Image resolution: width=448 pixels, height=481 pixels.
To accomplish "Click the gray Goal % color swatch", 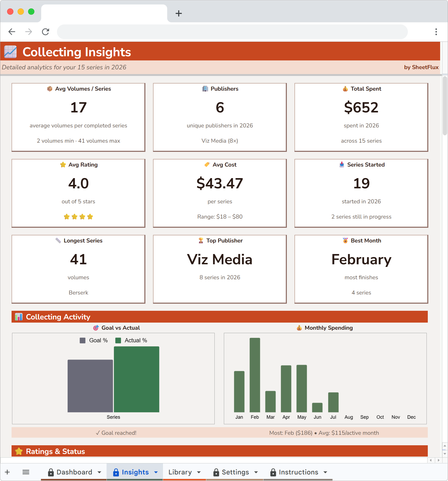I will tap(82, 340).
